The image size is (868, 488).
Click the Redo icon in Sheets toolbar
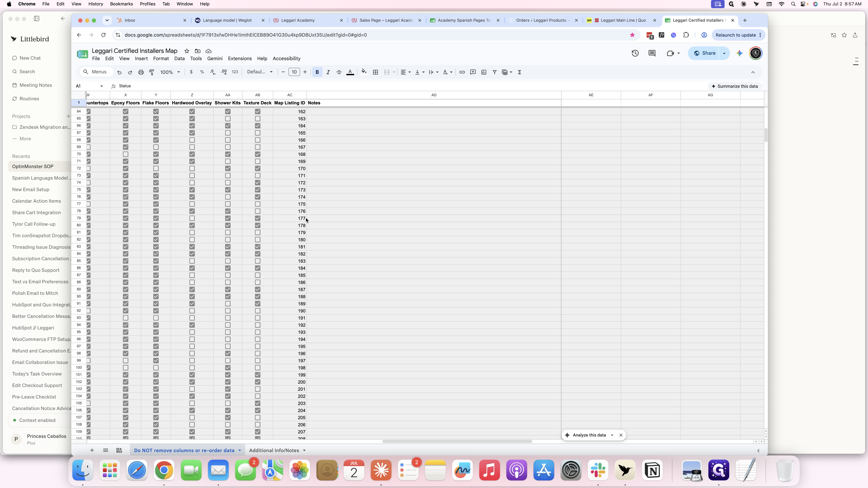tap(130, 72)
